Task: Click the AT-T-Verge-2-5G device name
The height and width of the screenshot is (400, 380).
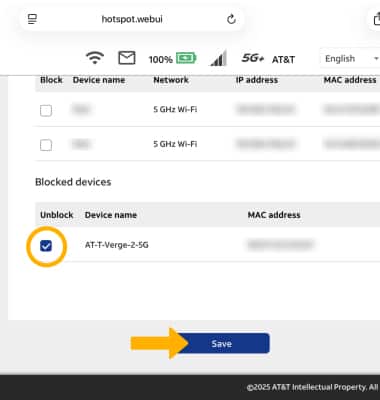Action: (x=117, y=245)
